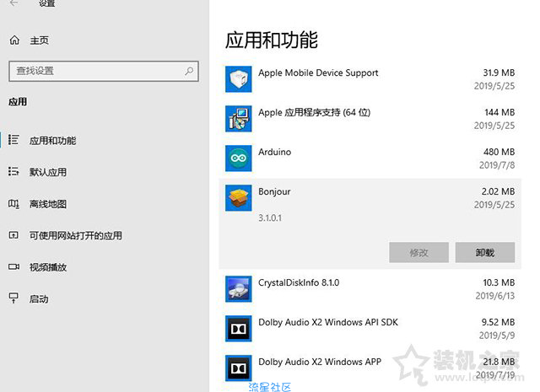Screen dimensions: 540x392
Task: Select Apple Mobile Device Support entry
Action: (370, 79)
